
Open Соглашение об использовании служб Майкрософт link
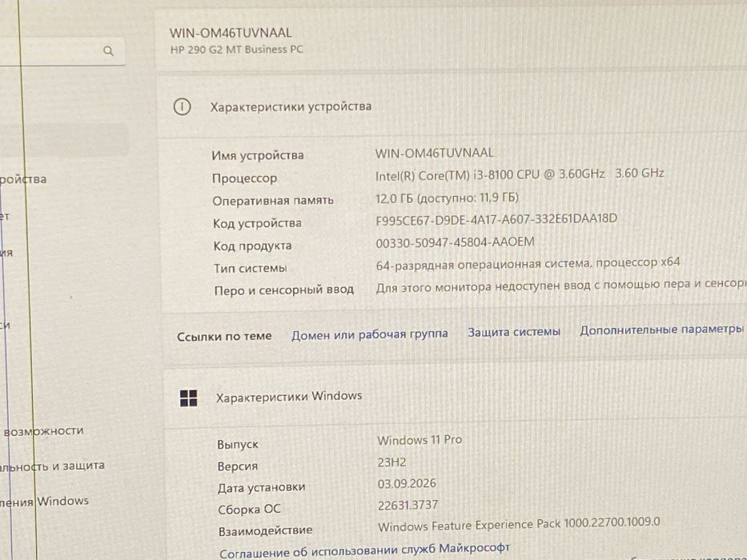tap(364, 550)
